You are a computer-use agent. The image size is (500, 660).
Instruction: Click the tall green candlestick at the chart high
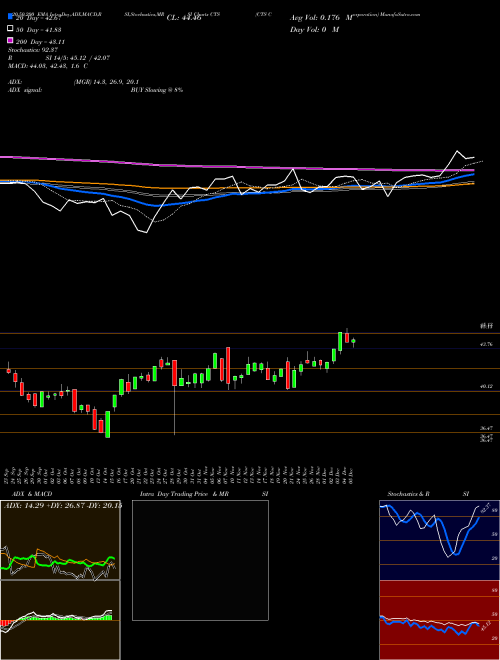pyautogui.click(x=340, y=342)
